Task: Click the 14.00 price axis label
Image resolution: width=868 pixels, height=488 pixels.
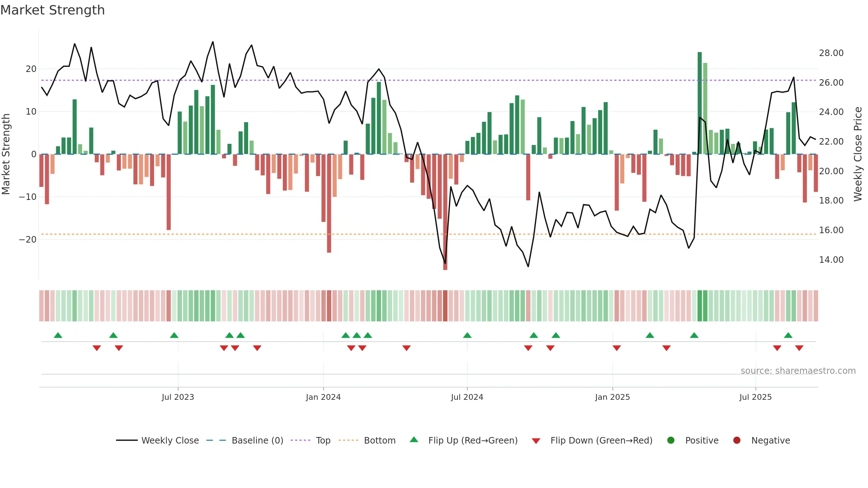Action: (831, 260)
